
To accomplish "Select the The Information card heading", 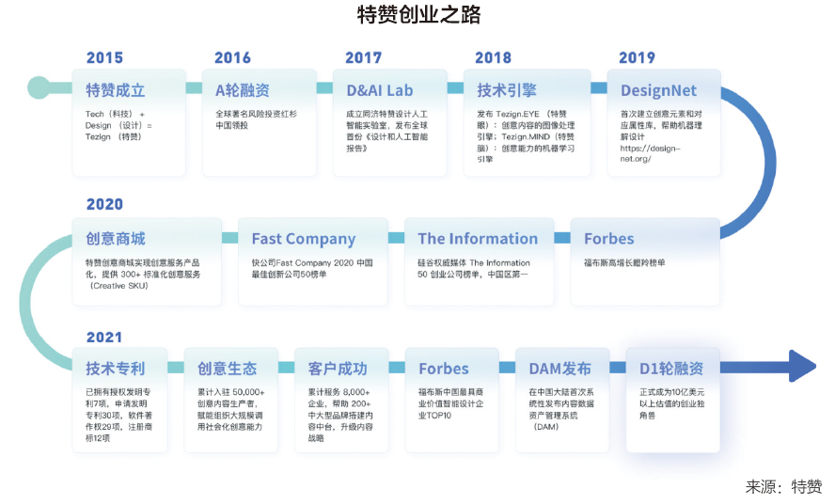I will (478, 239).
